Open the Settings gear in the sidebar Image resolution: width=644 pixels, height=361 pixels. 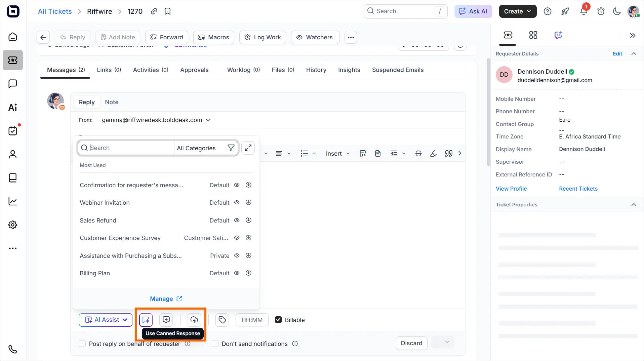tap(13, 225)
